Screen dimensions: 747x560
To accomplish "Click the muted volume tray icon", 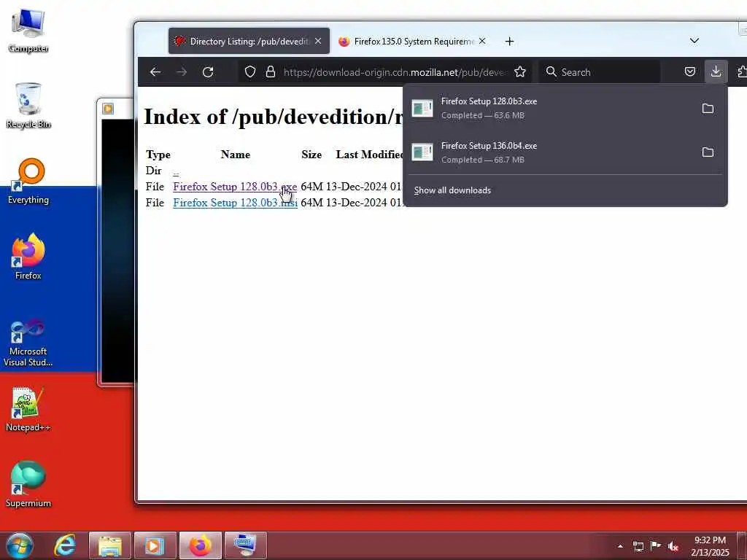I will (x=673, y=546).
